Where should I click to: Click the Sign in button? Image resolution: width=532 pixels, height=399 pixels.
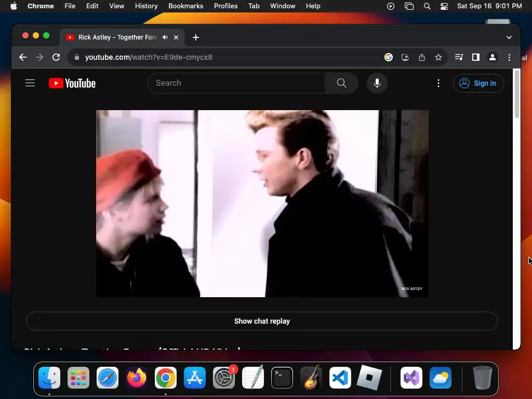pos(478,83)
